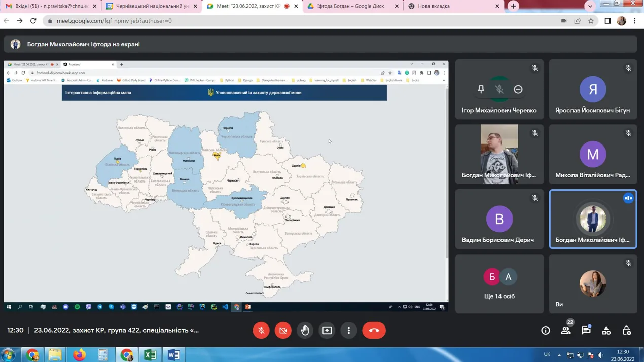Image resolution: width=644 pixels, height=362 pixels.
Task: Open meeting details info icon
Action: point(546,331)
